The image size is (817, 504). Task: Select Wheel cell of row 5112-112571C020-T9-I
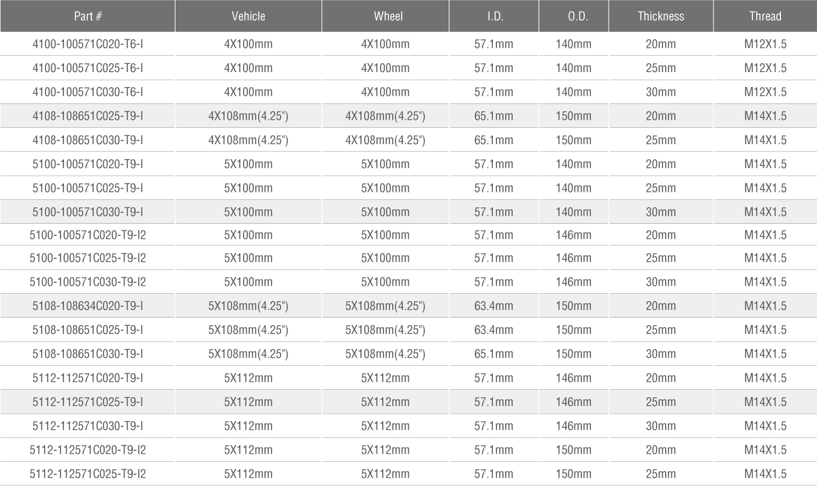tap(385, 378)
